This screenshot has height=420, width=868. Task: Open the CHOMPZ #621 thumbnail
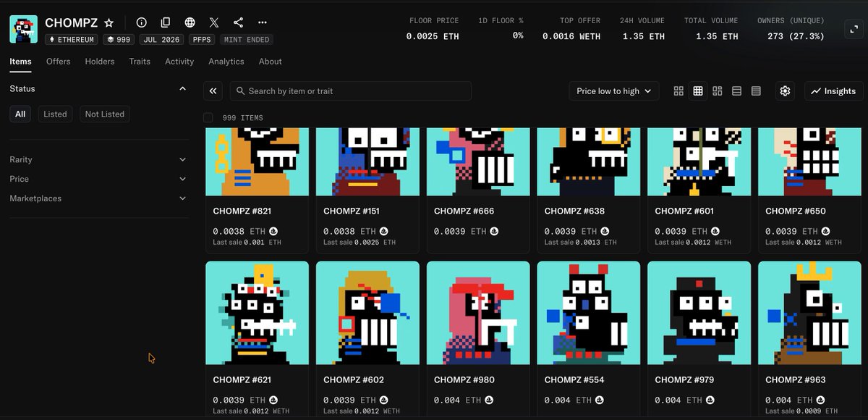(x=258, y=313)
